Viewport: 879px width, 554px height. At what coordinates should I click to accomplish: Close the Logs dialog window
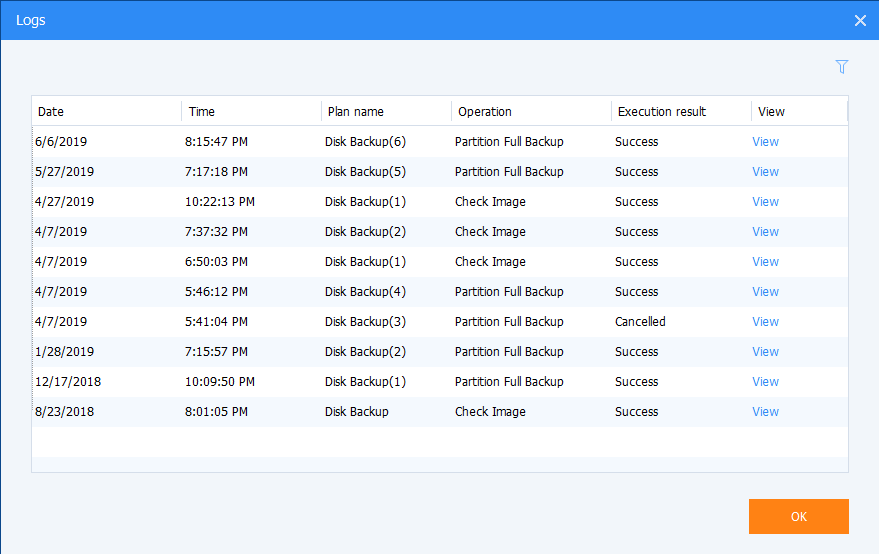859,20
